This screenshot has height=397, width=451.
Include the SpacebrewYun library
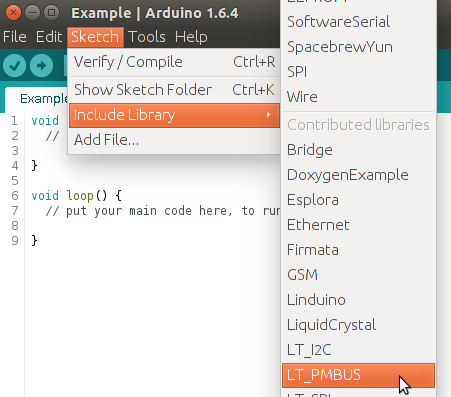358,47
